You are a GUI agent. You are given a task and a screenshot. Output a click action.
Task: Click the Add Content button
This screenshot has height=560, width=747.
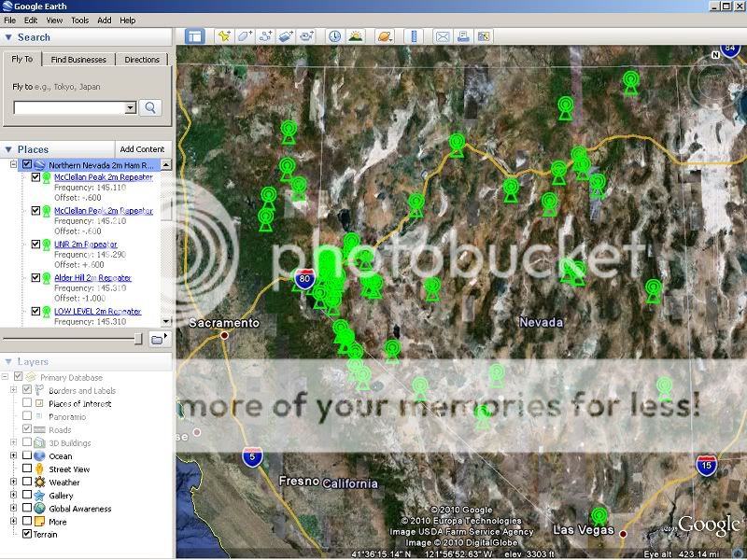(x=142, y=149)
